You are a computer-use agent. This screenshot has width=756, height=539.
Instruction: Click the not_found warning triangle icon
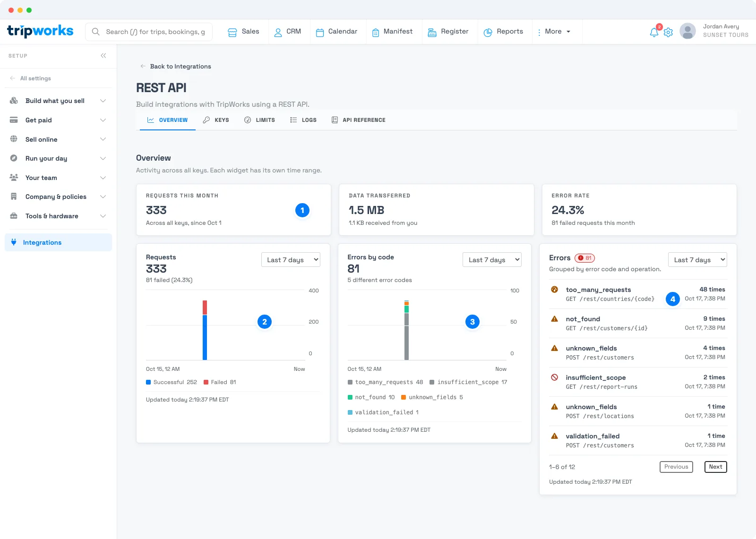[555, 319]
